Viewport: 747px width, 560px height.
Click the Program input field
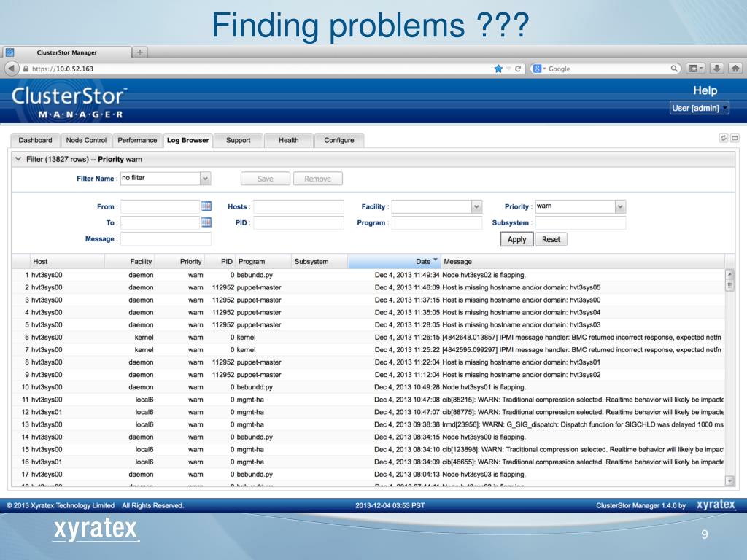click(437, 222)
